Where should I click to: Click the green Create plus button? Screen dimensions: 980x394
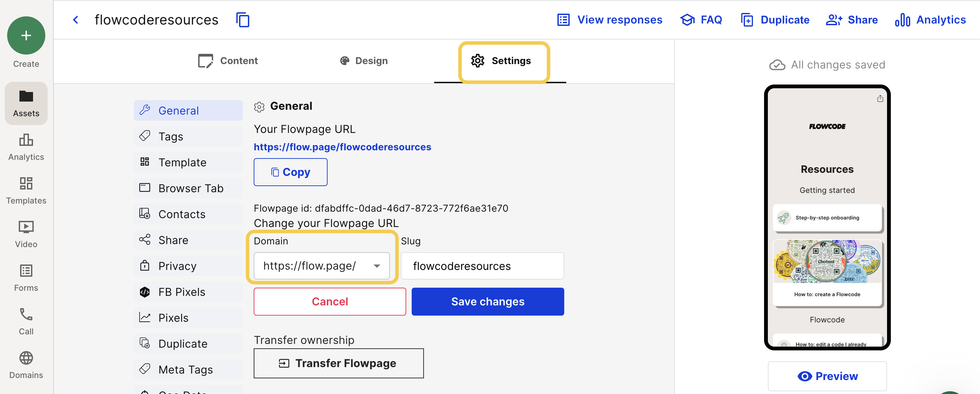pyautogui.click(x=26, y=35)
